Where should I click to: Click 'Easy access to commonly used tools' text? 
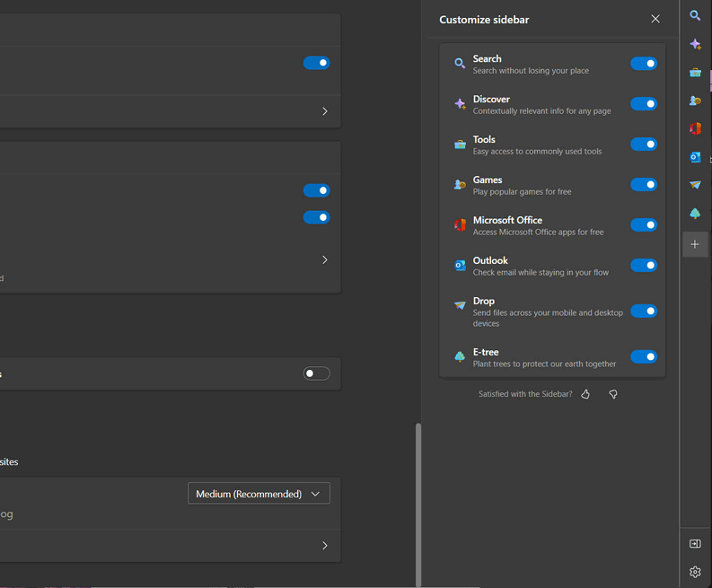point(537,152)
